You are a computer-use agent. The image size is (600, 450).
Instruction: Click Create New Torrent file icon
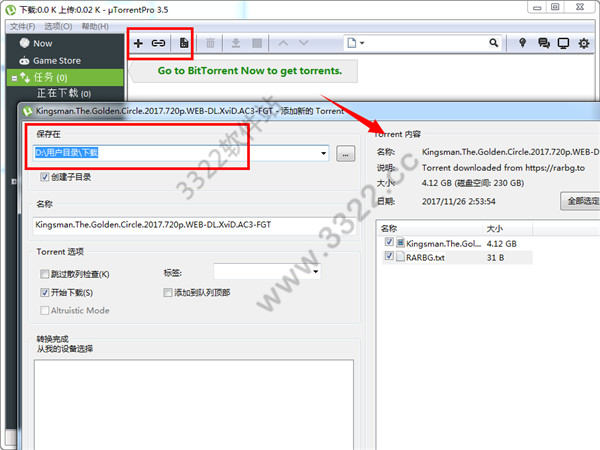(184, 43)
